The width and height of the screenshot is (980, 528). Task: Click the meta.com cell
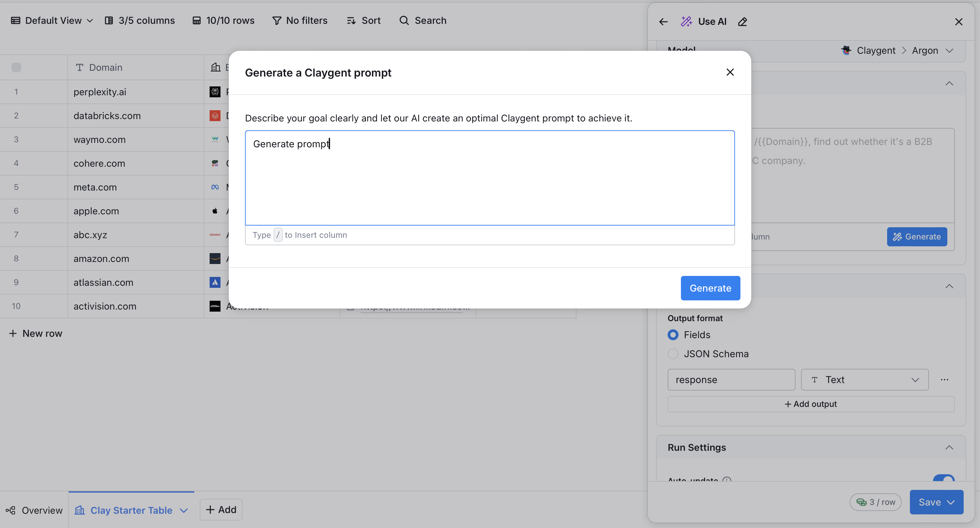coord(136,187)
